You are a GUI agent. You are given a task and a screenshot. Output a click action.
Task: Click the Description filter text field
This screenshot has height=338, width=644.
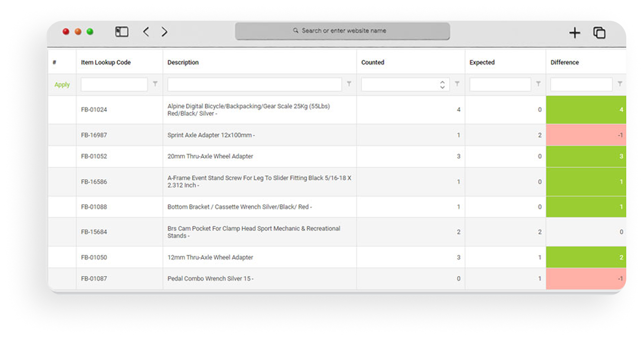254,85
